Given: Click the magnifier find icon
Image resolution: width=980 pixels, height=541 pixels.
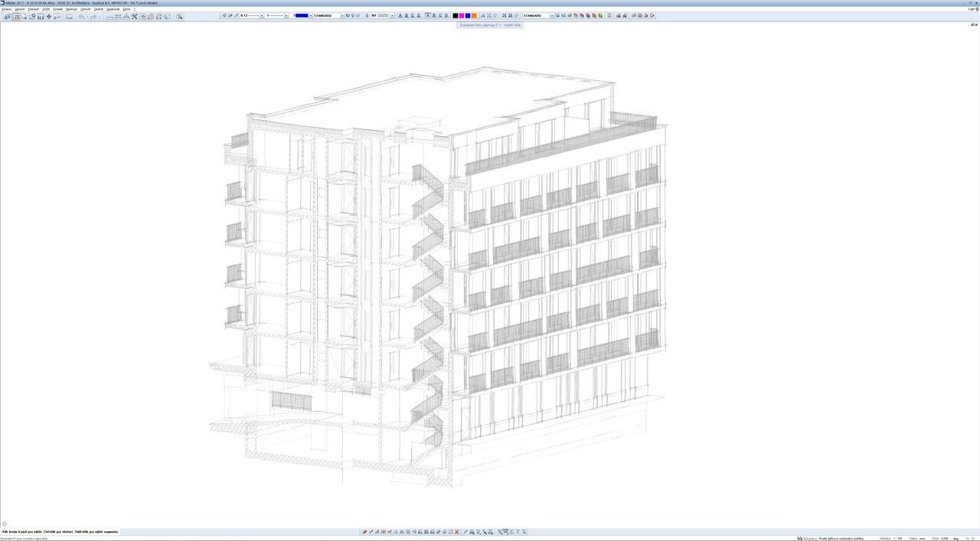Looking at the screenshot, I should pos(179,16).
